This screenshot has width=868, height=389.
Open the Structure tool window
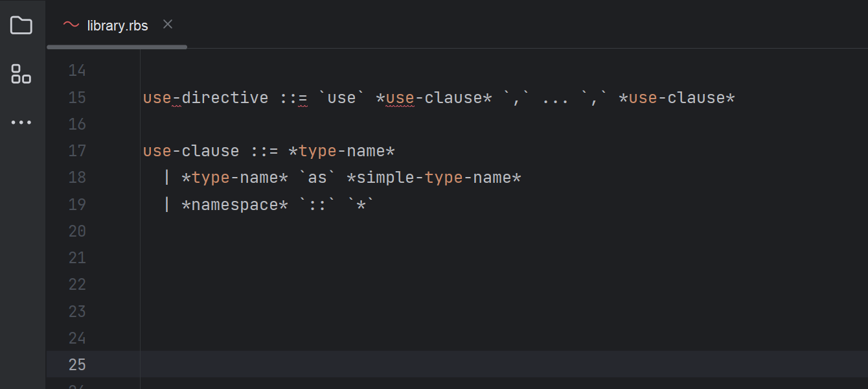pos(21,73)
